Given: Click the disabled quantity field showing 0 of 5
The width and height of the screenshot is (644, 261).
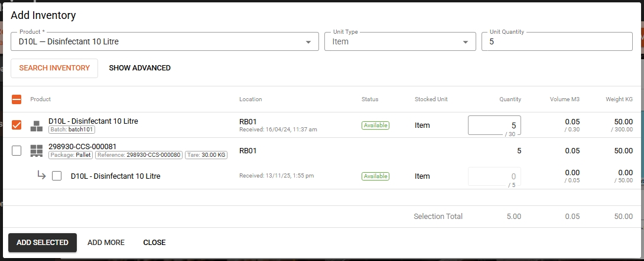Looking at the screenshot, I should (x=495, y=176).
